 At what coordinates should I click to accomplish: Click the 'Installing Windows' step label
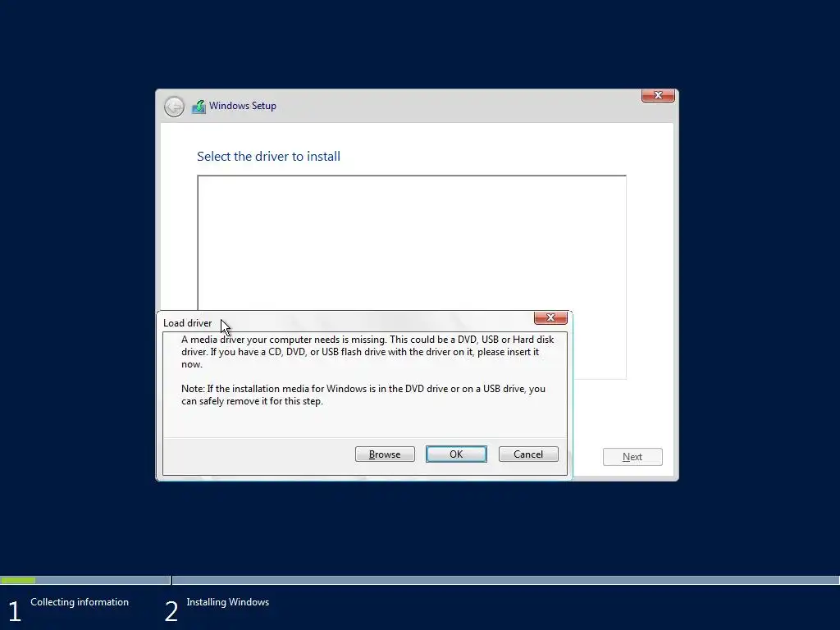tap(228, 602)
